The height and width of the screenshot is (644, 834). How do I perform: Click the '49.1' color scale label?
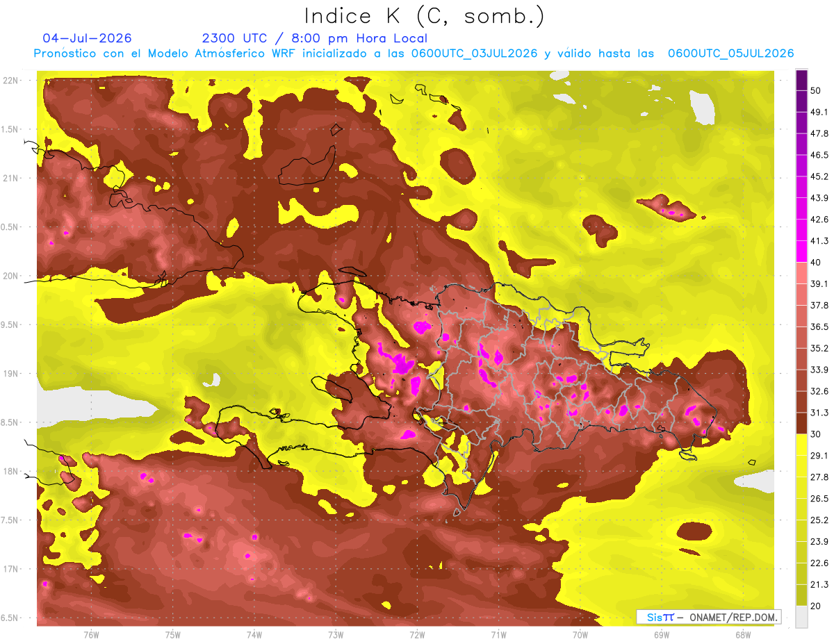pyautogui.click(x=819, y=112)
